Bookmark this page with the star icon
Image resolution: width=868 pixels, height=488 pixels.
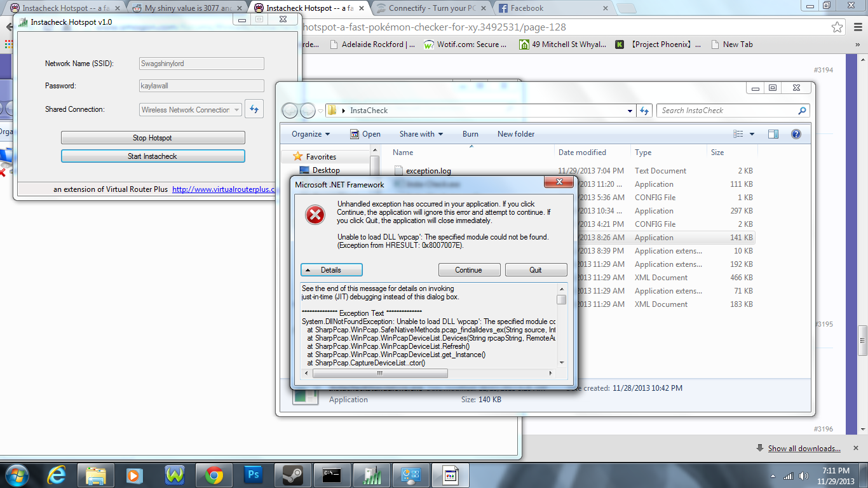(x=837, y=27)
